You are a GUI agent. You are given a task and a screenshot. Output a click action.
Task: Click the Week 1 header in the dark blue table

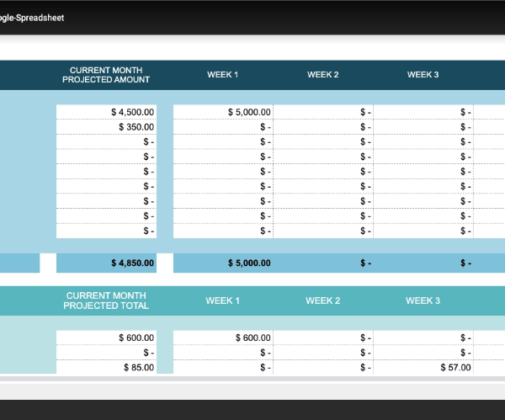[x=223, y=75]
